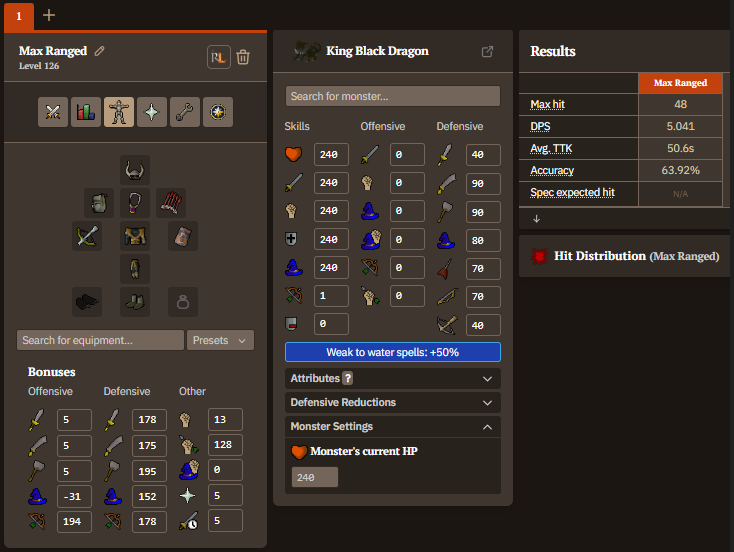Click the Search for monster field

coord(392,96)
